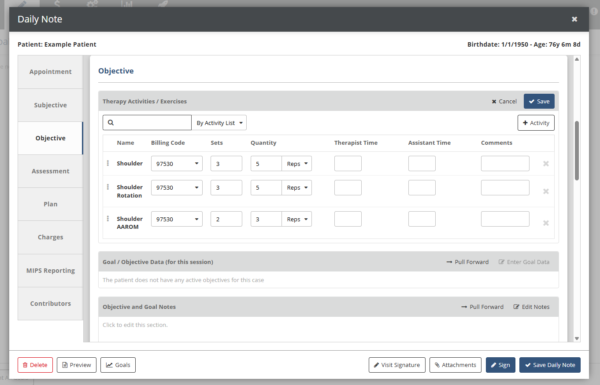This screenshot has height=385, width=600.
Task: Edit Sets field for Shoulder row
Action: pos(226,163)
